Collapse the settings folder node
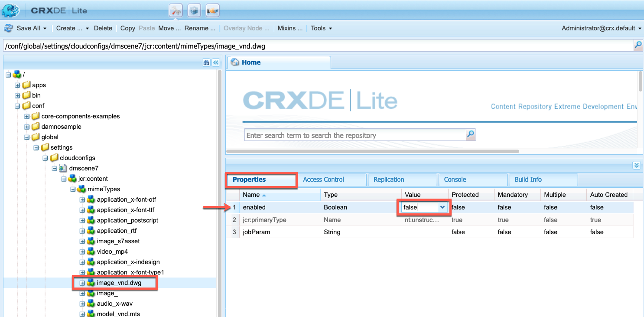 pos(36,147)
